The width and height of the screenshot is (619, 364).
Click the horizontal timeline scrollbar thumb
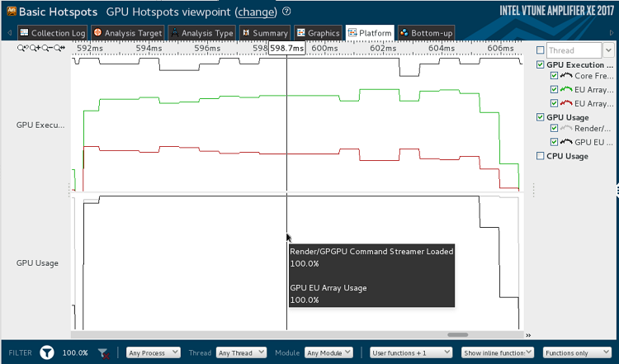pos(457,335)
